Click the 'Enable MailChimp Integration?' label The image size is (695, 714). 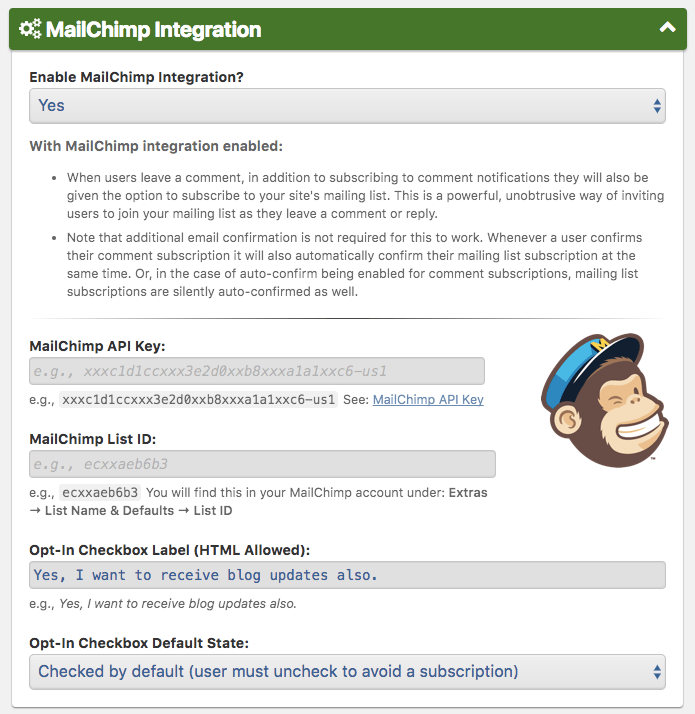pos(137,77)
